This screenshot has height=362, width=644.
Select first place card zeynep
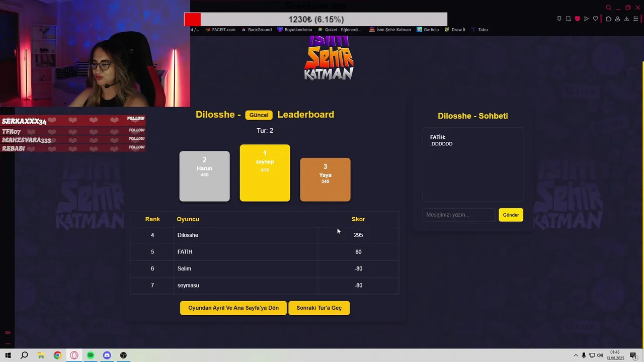pos(265,173)
